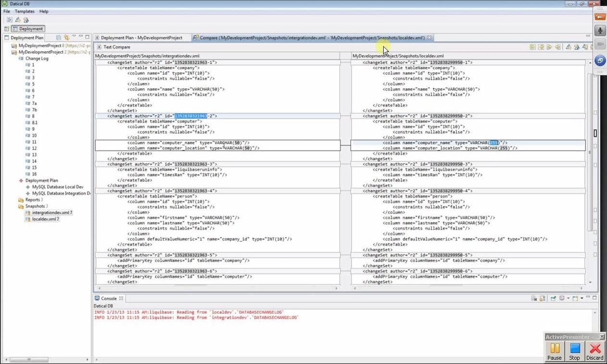Open the Deployment Plan view menu arrow
The image size is (607, 364).
coord(74,37)
